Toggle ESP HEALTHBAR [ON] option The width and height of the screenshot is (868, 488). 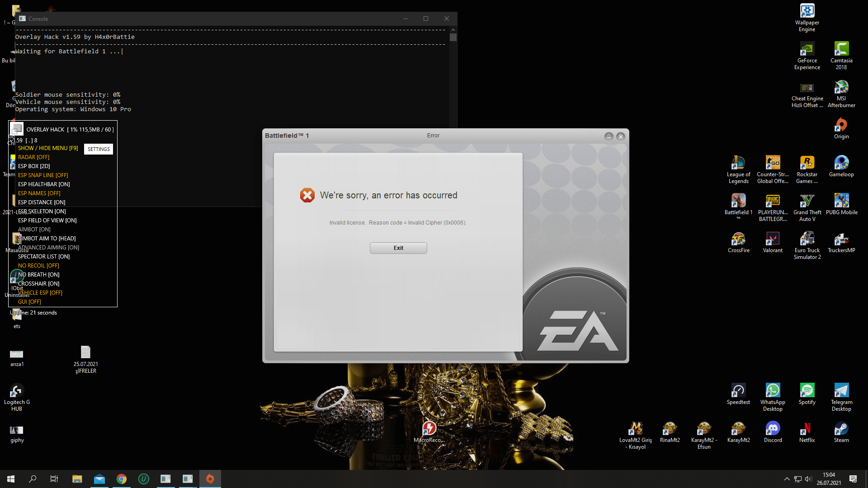(x=44, y=184)
